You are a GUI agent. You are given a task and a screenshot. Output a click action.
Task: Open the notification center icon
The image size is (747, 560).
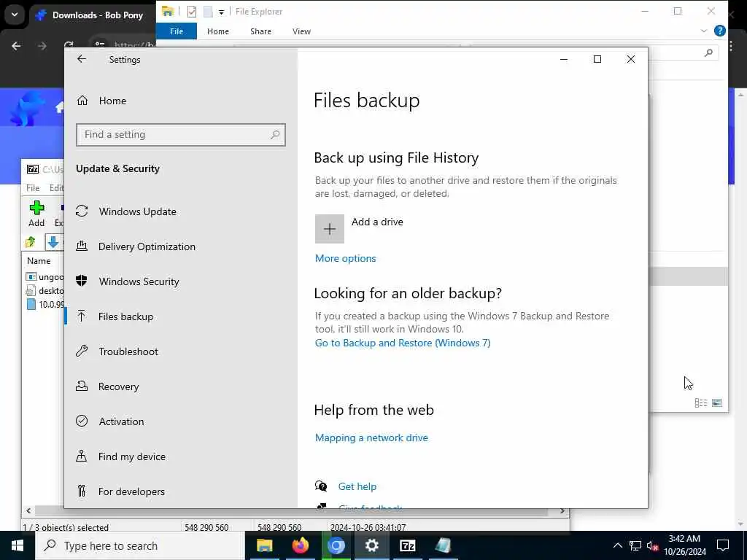click(x=723, y=545)
